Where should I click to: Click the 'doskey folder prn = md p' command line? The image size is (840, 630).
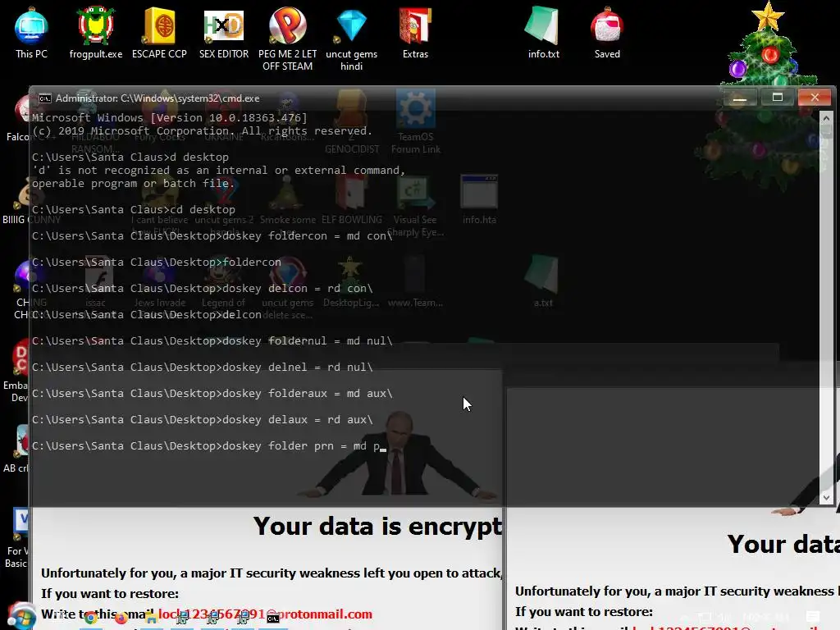click(209, 445)
